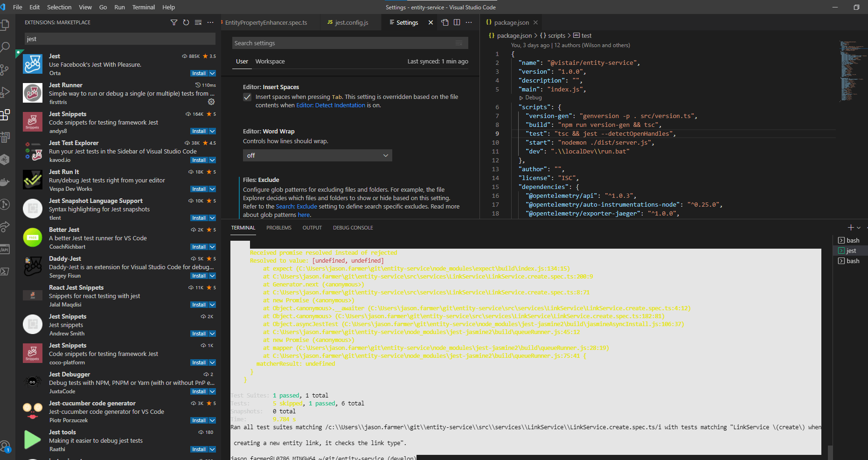Click the React Jest Snippets icon
The image size is (868, 460).
33,295
